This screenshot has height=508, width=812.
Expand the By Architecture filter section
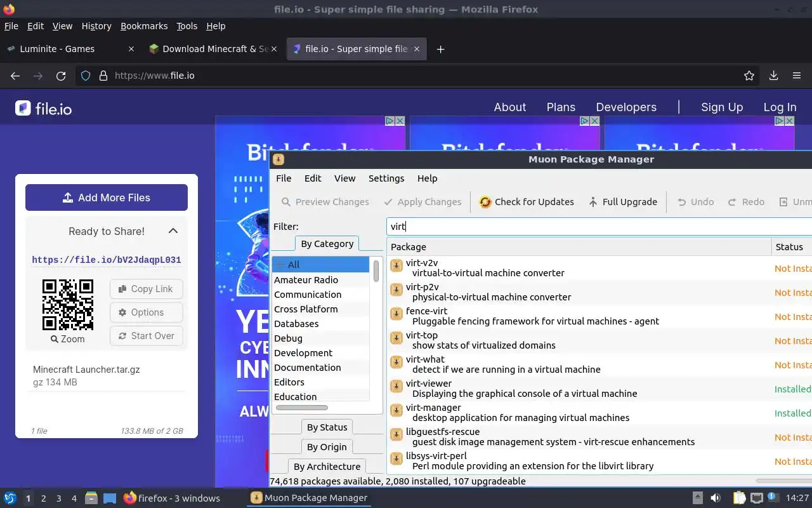coord(327,467)
